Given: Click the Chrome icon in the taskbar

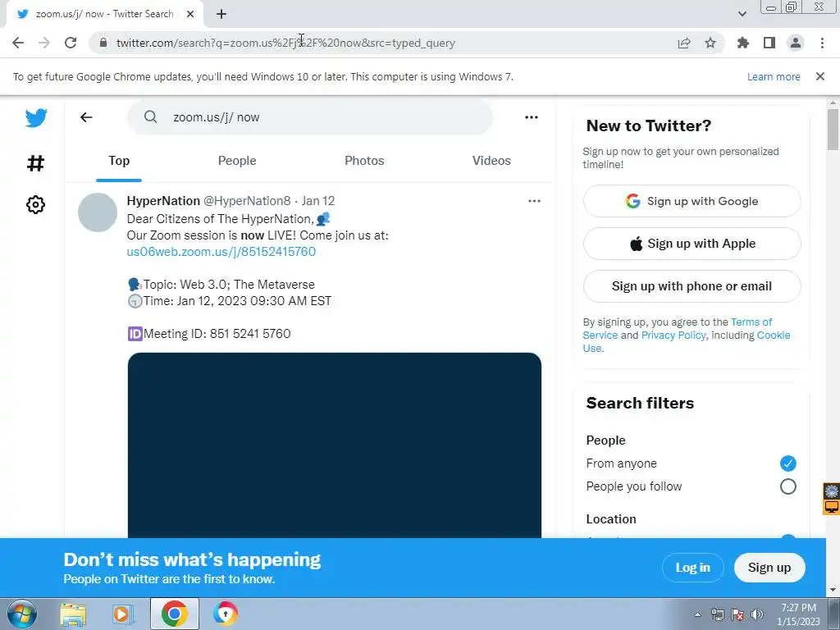Looking at the screenshot, I should coord(174,614).
